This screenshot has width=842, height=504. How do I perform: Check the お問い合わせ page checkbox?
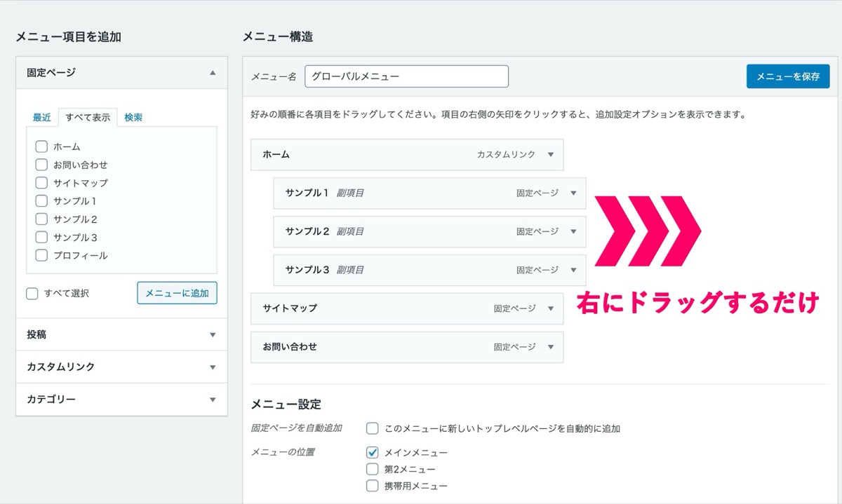(41, 165)
